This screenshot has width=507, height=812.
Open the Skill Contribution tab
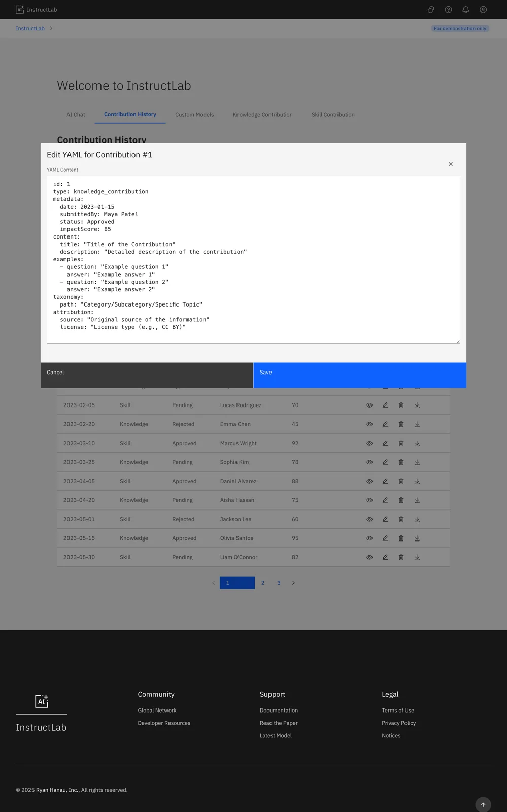pyautogui.click(x=333, y=115)
